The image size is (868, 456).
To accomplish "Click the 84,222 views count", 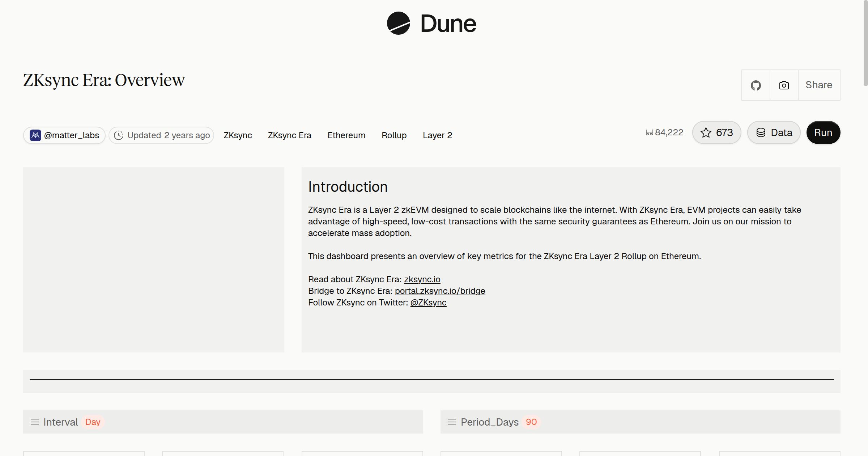I will point(669,132).
